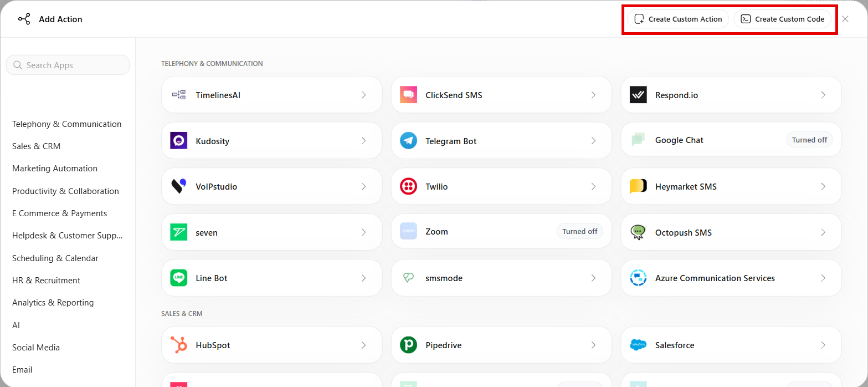This screenshot has width=868, height=387.
Task: Click the Azure Communication Services icon
Action: (x=638, y=278)
